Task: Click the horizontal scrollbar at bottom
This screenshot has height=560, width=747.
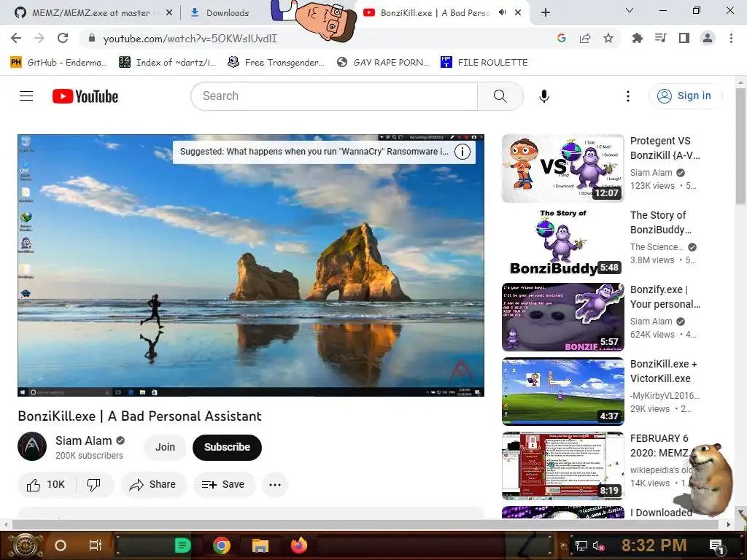Action: [366, 524]
